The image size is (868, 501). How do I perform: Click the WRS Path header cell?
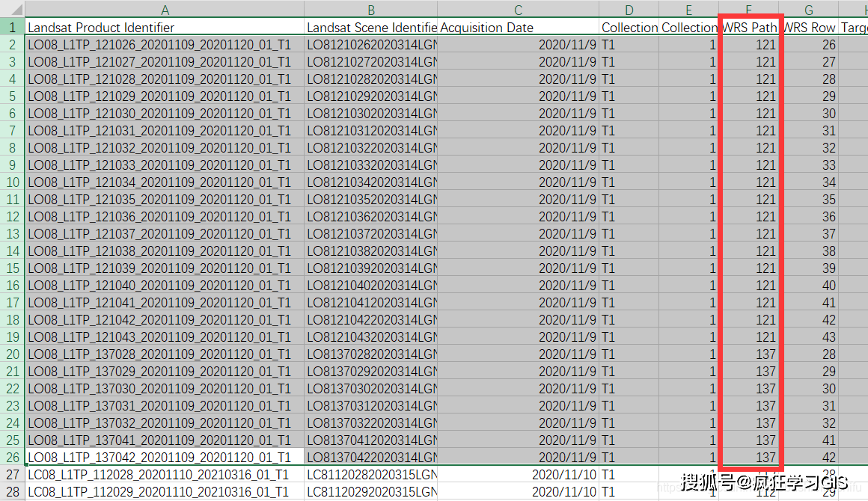pos(749,28)
